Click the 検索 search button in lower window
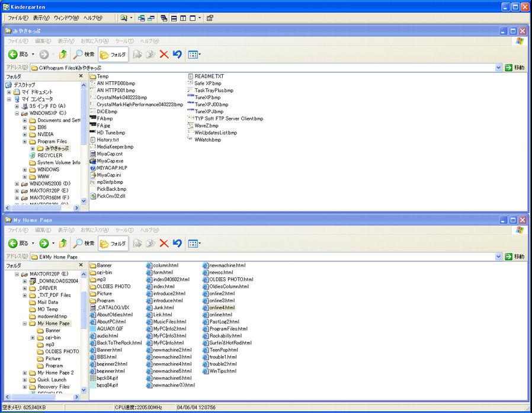Viewport: 532px width, 413px height. click(84, 243)
